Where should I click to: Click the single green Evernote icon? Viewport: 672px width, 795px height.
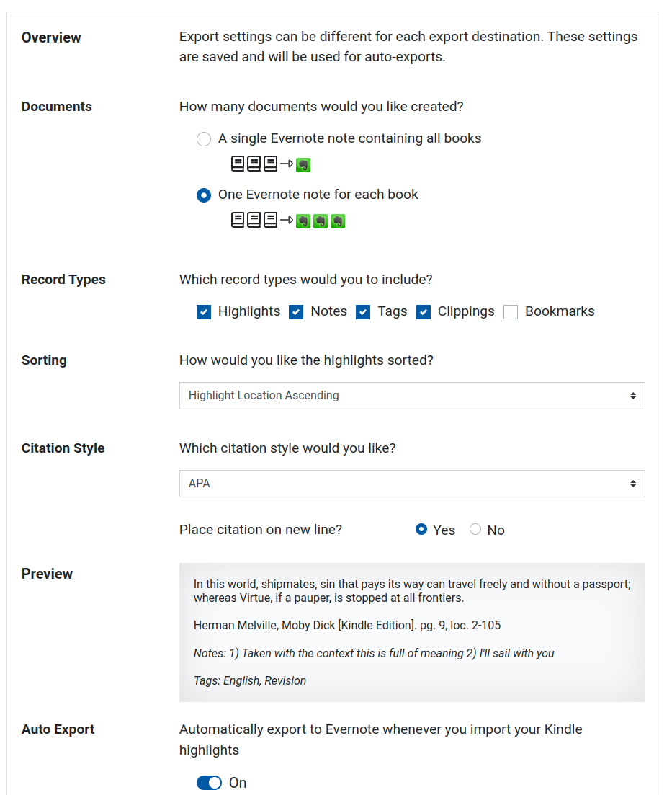click(303, 165)
